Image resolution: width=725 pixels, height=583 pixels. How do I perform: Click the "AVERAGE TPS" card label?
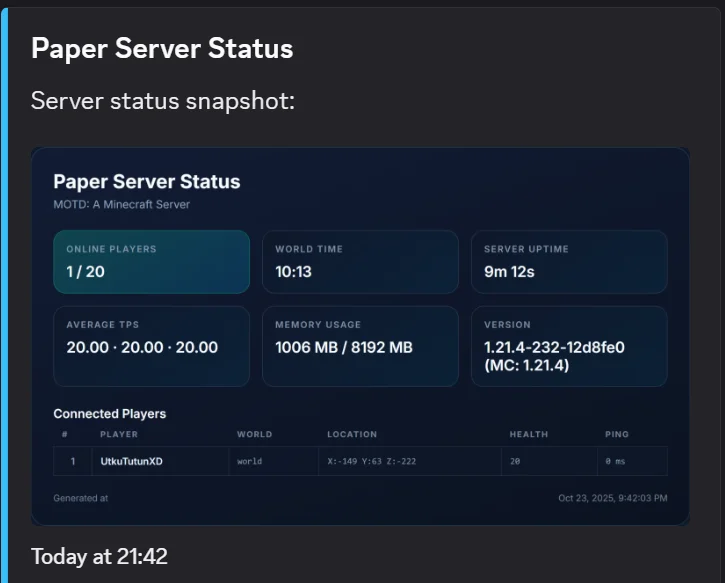tap(103, 325)
